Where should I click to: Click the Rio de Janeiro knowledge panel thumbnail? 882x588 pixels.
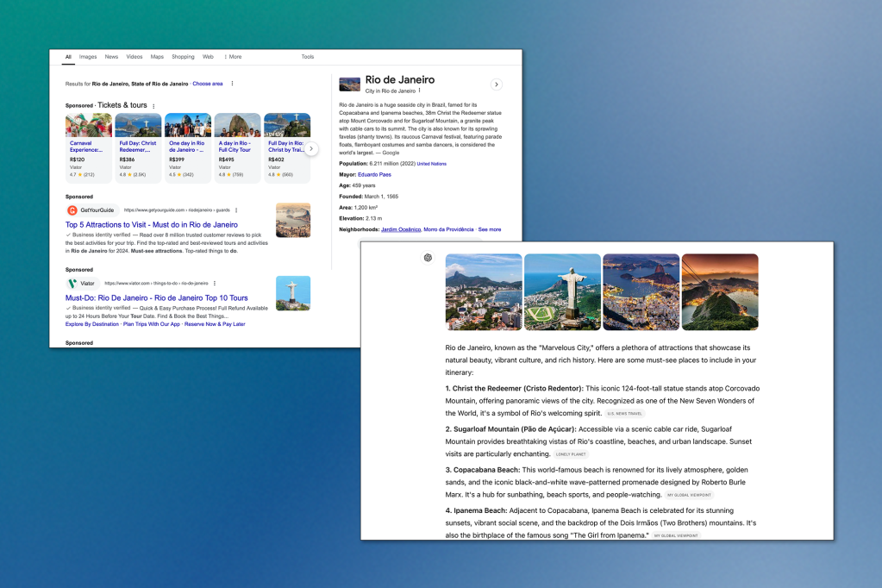point(350,84)
